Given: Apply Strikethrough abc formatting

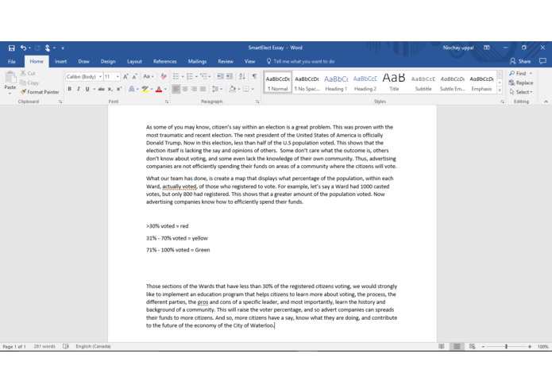Looking at the screenshot, I should tap(102, 90).
